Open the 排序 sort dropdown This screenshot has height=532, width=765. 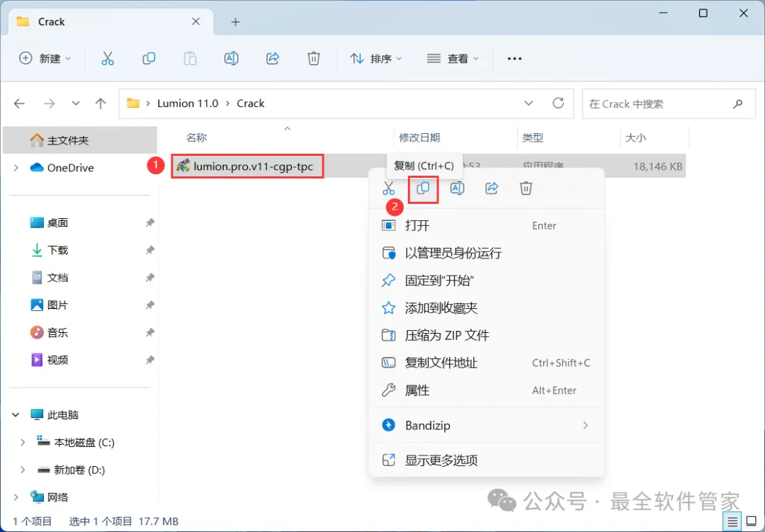pos(375,59)
